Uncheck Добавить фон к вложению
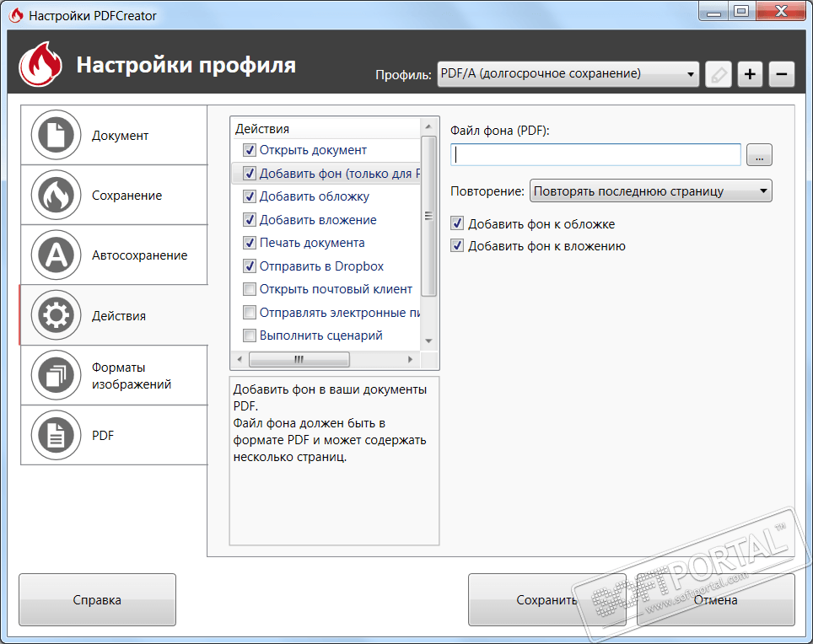Viewport: 813px width, 644px height. click(x=457, y=245)
